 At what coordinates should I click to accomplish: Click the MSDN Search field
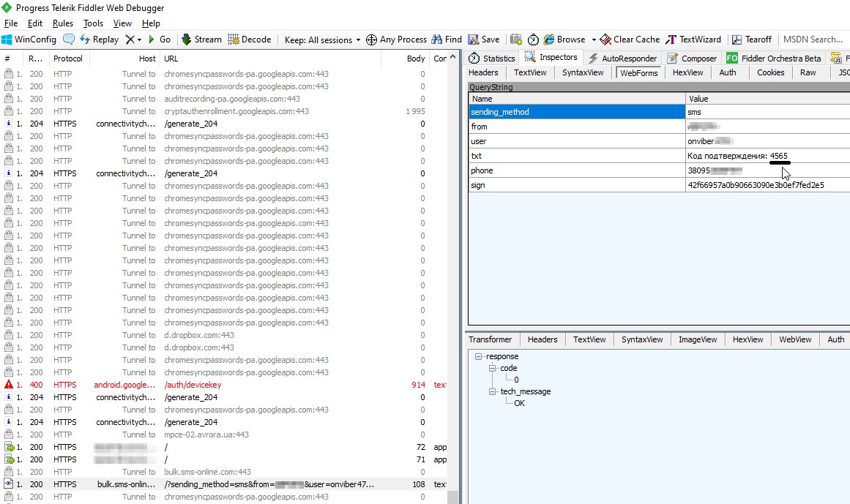[x=813, y=40]
